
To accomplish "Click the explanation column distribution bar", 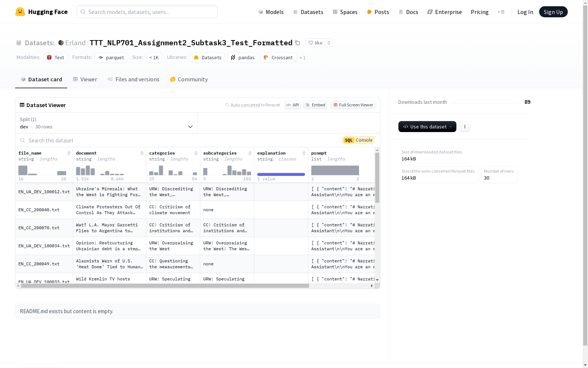I will 281,174.
